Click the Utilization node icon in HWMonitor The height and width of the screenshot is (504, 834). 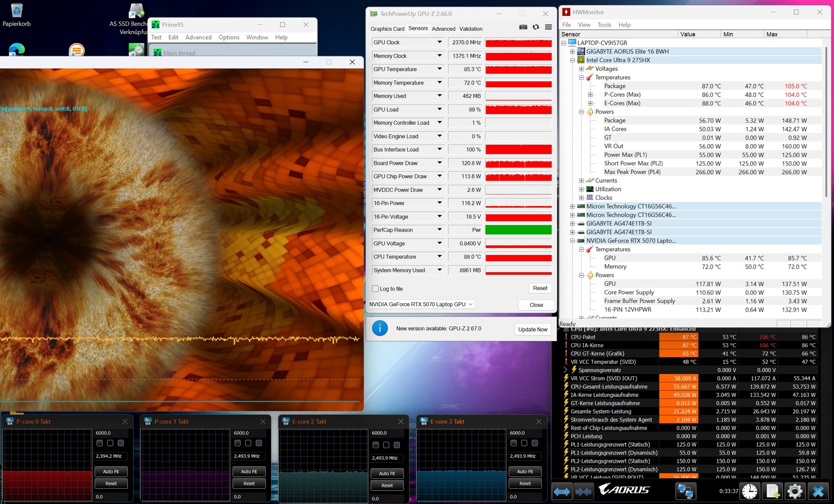[590, 189]
